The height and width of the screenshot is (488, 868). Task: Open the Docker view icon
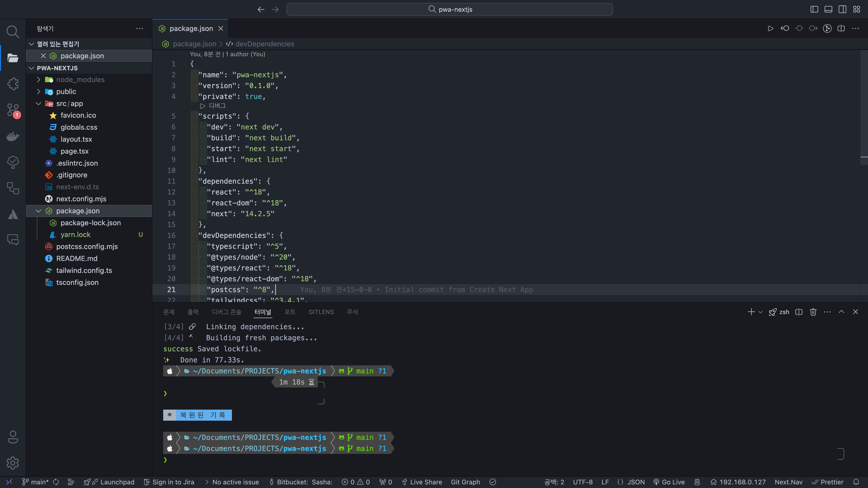tap(13, 136)
